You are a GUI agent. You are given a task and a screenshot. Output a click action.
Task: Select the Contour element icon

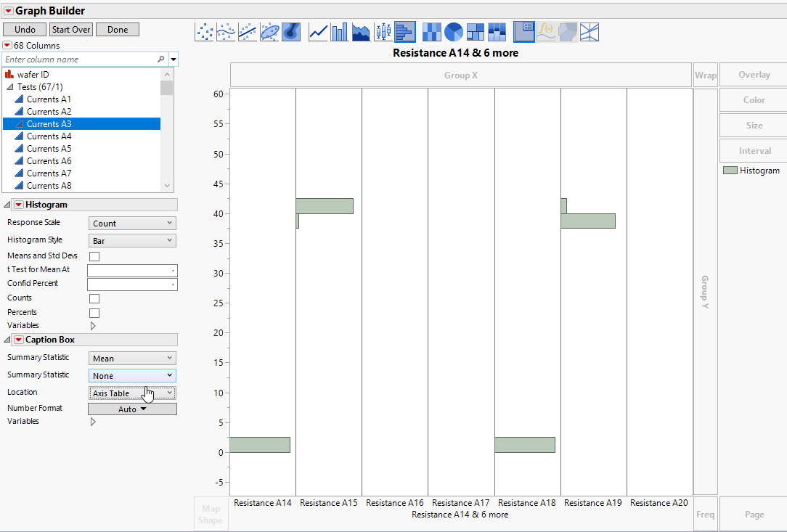(291, 31)
